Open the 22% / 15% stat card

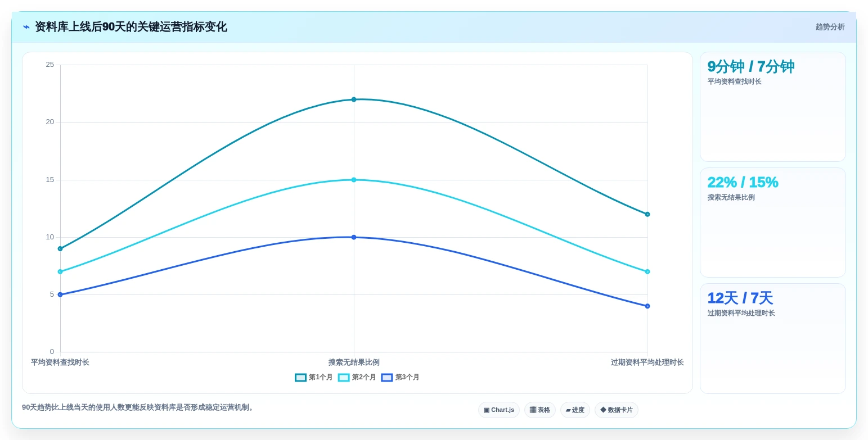(x=773, y=223)
